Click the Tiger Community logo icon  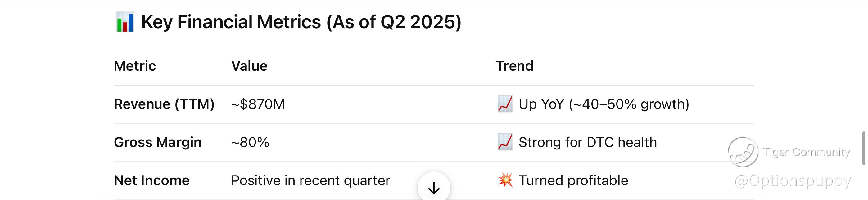743,152
